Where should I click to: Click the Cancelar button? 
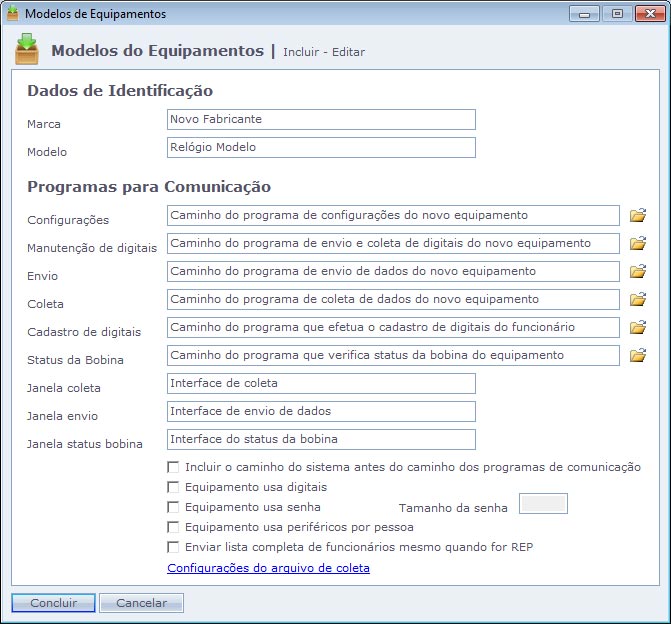pyautogui.click(x=141, y=603)
